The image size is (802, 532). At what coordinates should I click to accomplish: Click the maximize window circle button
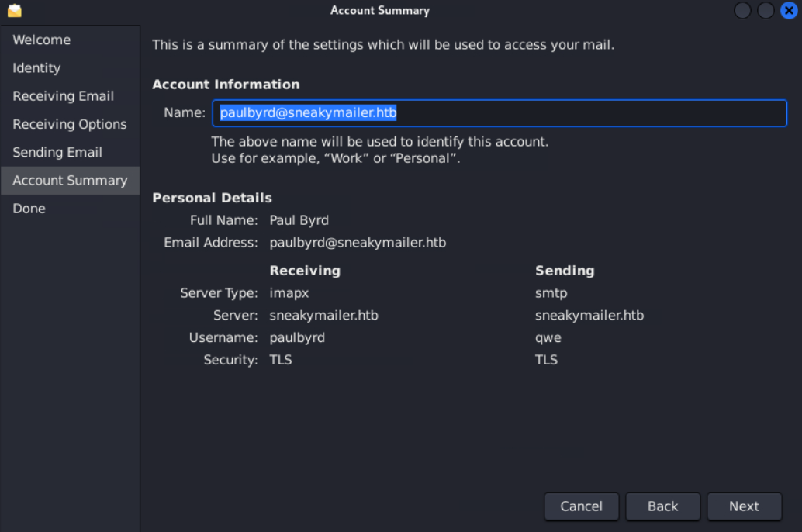coord(766,10)
